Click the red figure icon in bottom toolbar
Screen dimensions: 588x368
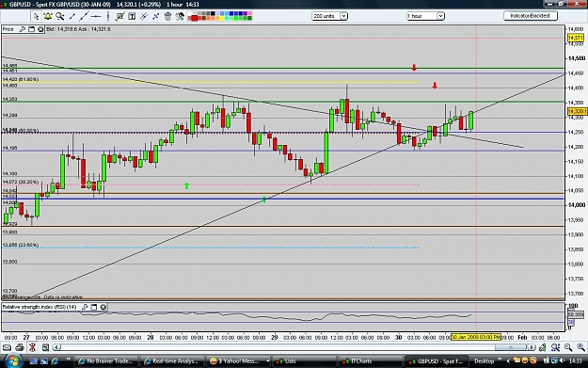pos(32,347)
